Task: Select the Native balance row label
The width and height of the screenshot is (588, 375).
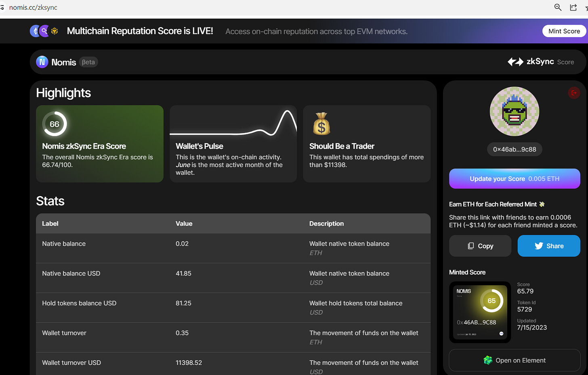Action: point(64,244)
